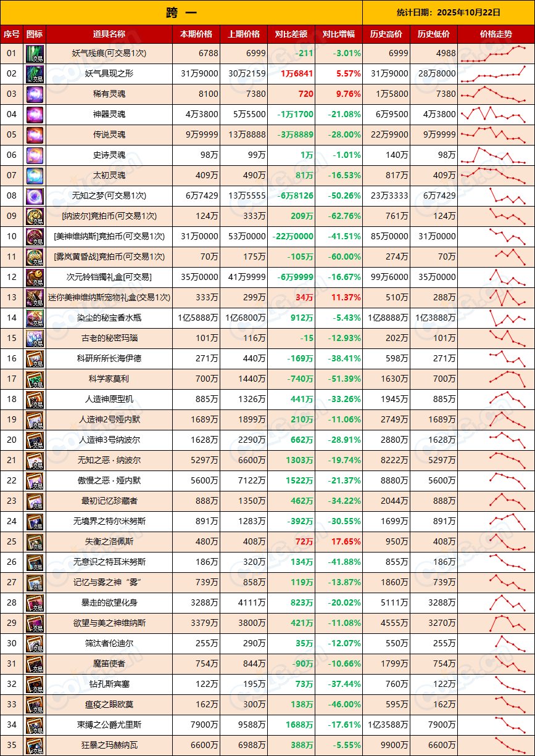Click the 束缚之公爵尤里斯 item name

click(109, 725)
